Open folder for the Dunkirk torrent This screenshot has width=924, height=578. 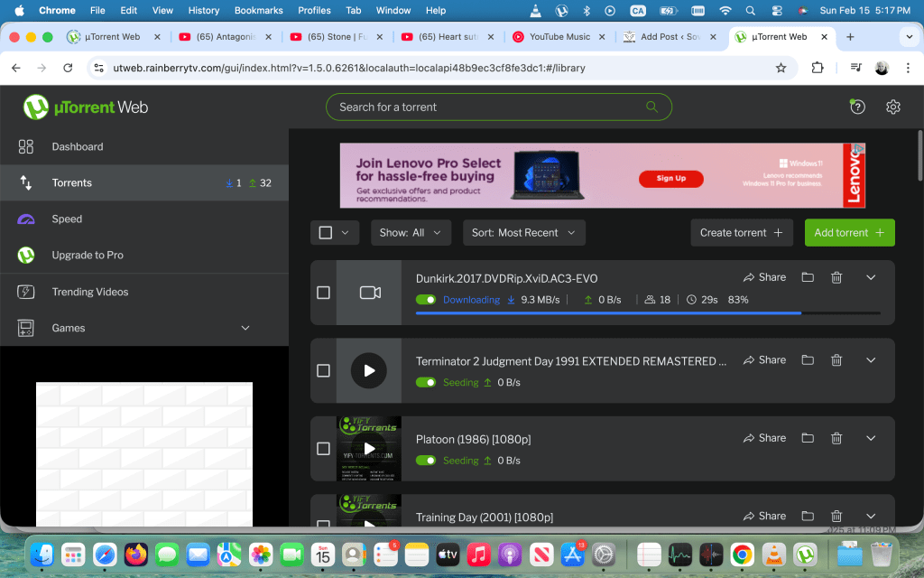(808, 277)
